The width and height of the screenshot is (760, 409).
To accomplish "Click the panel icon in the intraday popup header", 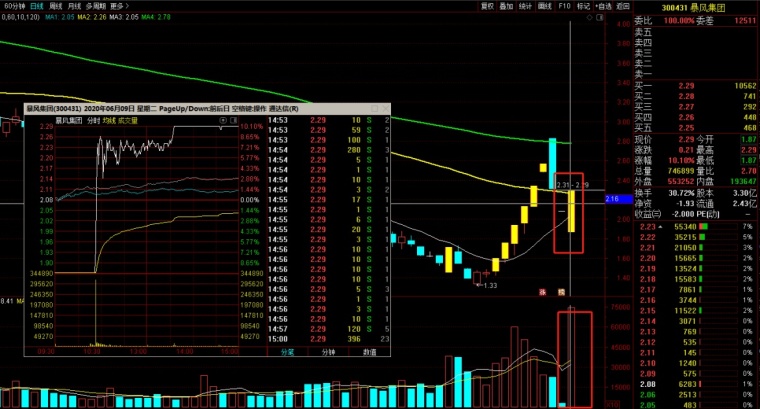I will click(x=234, y=120).
